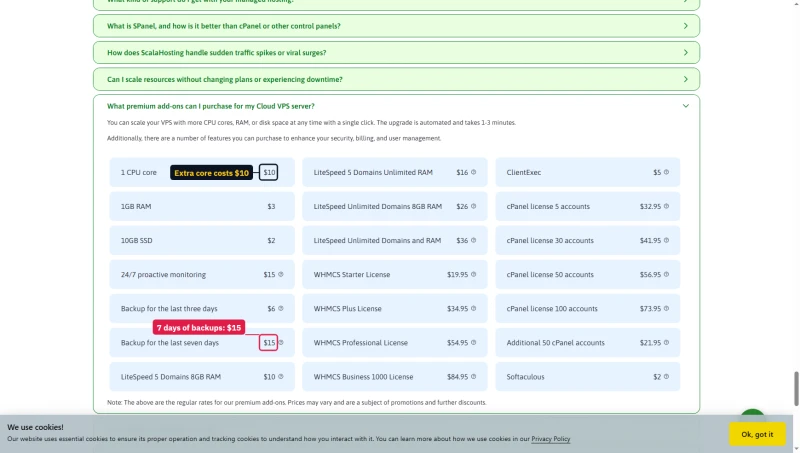The height and width of the screenshot is (453, 800).
Task: Click info icon for LiteSpeed 5 Domains Unlimited RAM
Action: tap(473, 172)
